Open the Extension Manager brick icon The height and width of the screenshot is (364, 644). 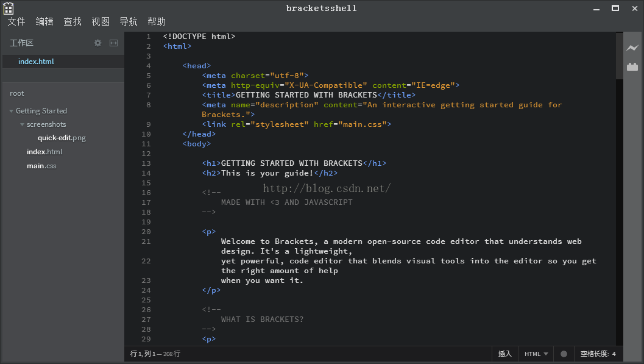632,66
